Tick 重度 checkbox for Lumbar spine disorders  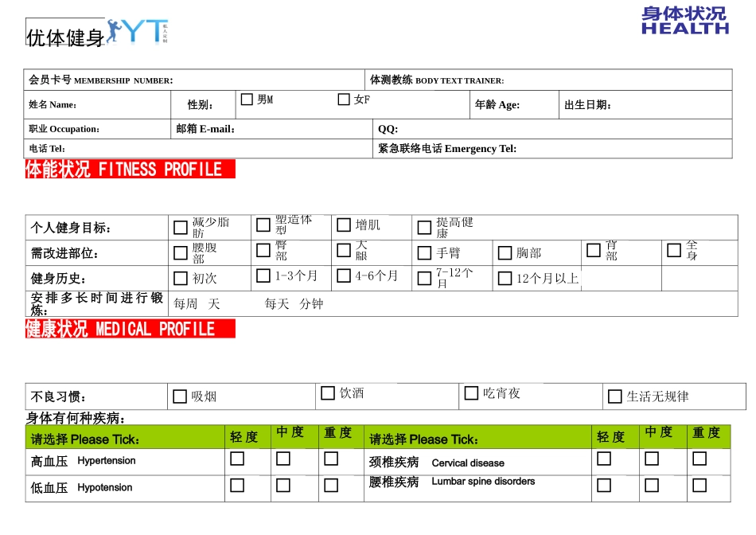click(699, 486)
